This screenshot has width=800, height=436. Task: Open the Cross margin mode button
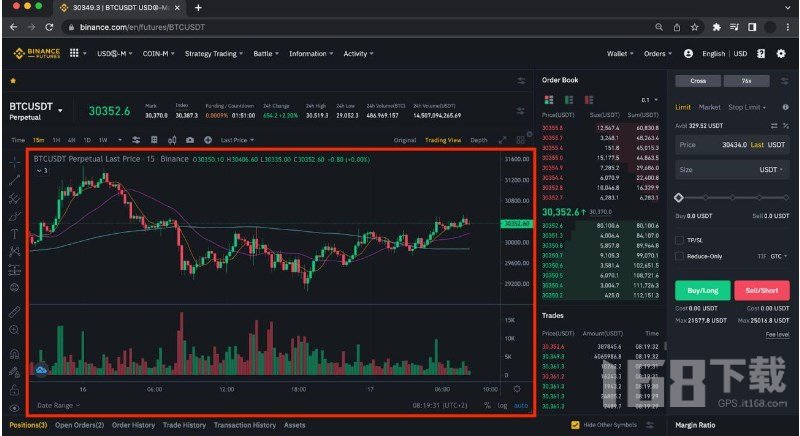point(698,81)
